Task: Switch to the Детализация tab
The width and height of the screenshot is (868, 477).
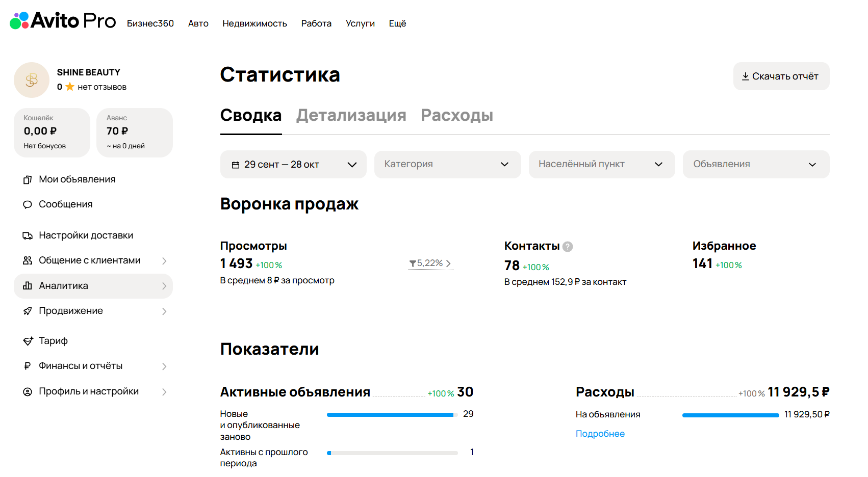Action: click(351, 116)
